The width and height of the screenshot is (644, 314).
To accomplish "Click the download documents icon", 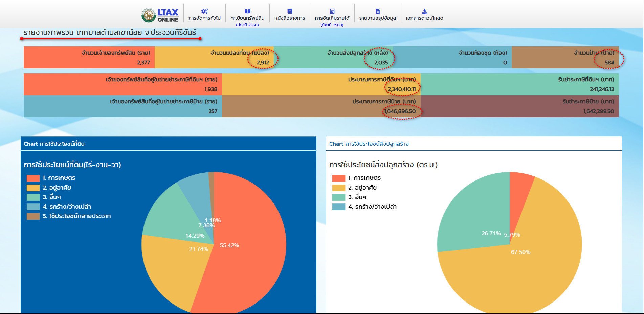I will coord(424,11).
